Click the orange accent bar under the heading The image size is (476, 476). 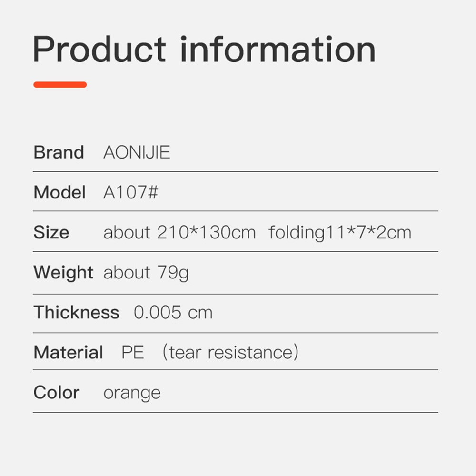tap(60, 85)
